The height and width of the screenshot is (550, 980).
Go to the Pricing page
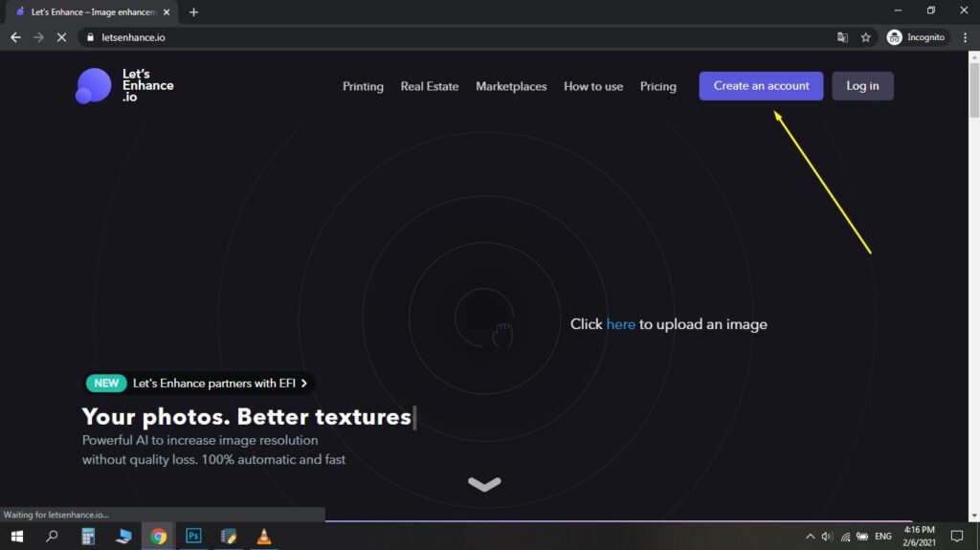click(x=657, y=86)
